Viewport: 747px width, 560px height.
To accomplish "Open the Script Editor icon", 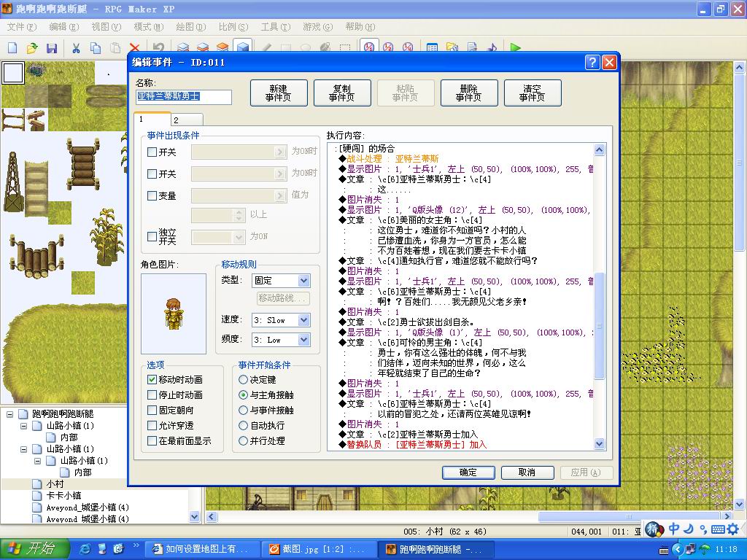I will [x=472, y=47].
